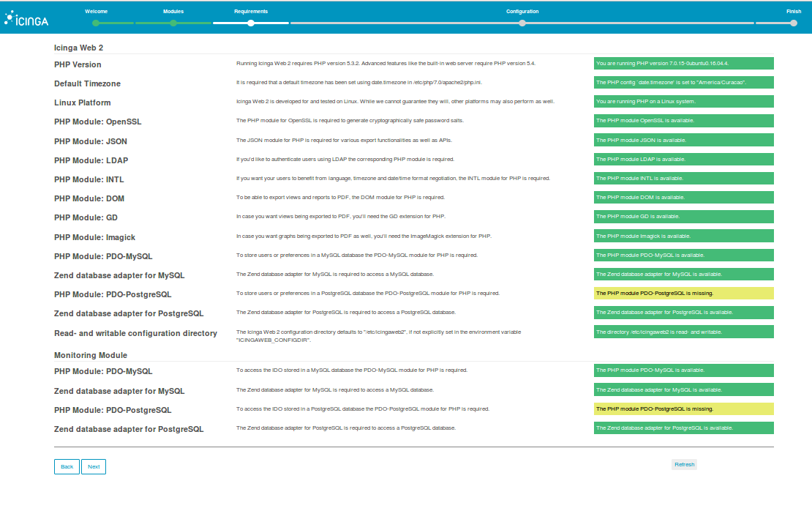Go to the Modules wizard step
This screenshot has width=812, height=511.
(x=173, y=12)
